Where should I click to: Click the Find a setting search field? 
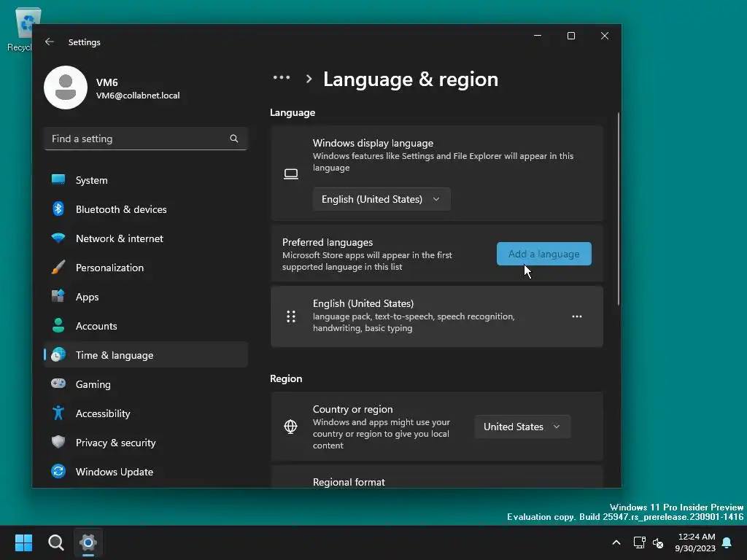(146, 139)
